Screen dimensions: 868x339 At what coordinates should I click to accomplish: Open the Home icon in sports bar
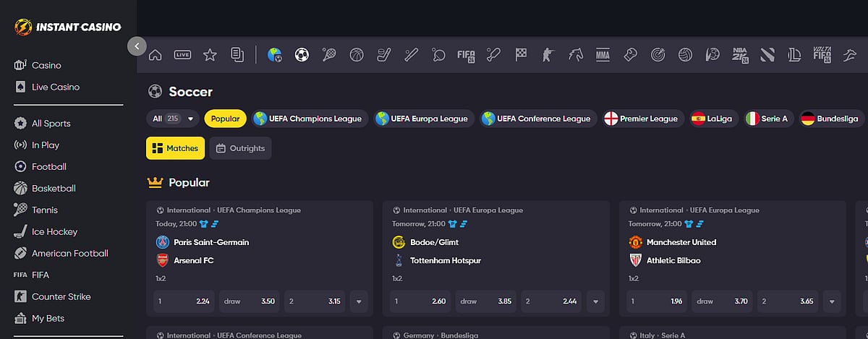155,54
